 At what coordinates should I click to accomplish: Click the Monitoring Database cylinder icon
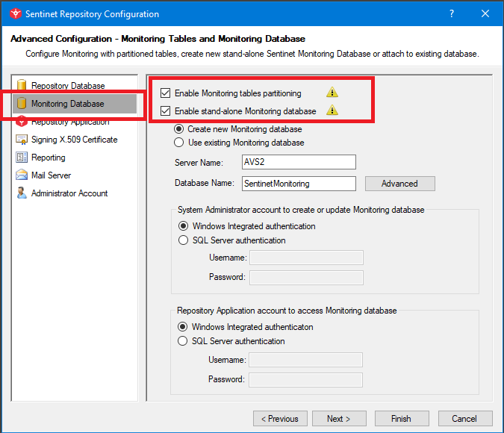tap(22, 104)
